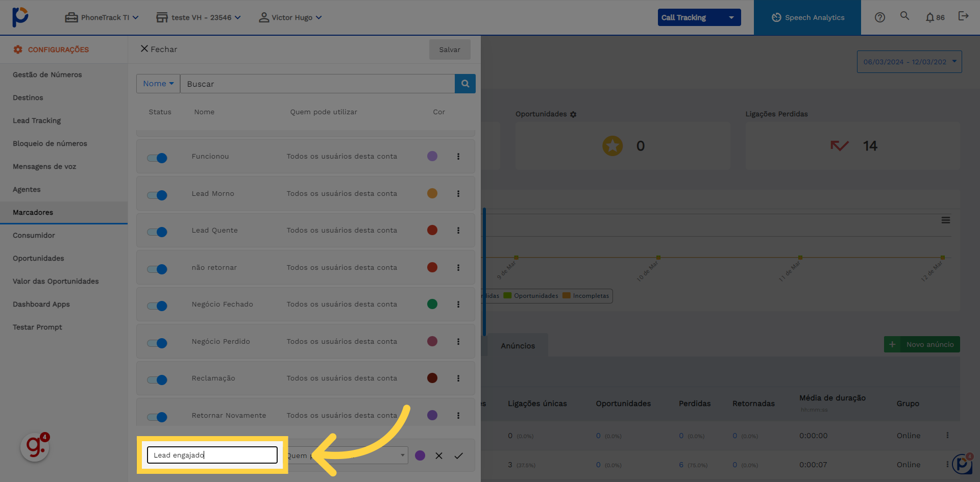
Task: Click the Negócio Fechado green color swatch
Action: pos(432,304)
